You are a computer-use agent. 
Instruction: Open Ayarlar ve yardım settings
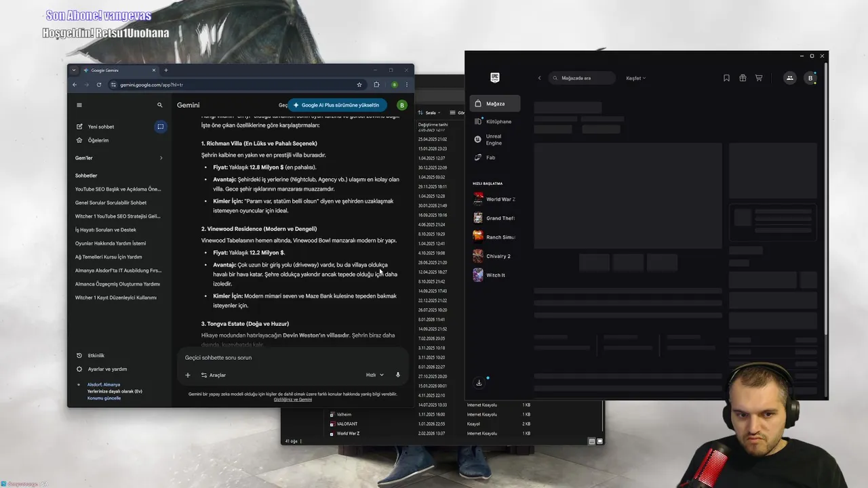click(x=102, y=369)
